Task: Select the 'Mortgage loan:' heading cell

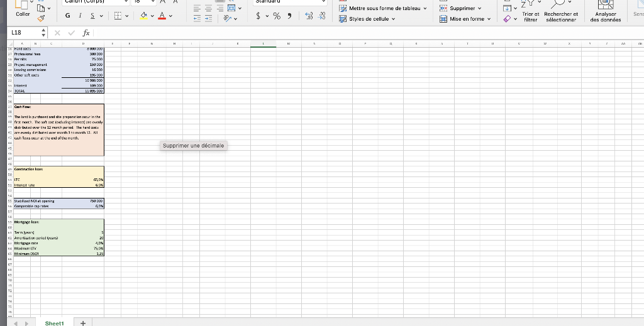Action: [x=26, y=222]
